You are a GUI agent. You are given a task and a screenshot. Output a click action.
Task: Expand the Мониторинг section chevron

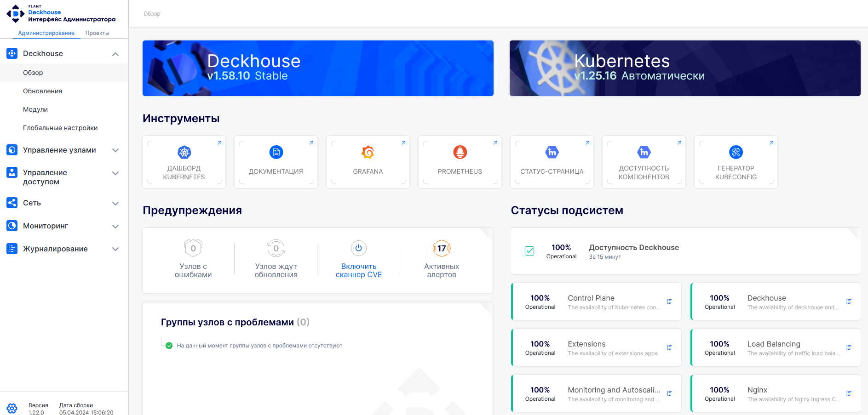point(115,227)
